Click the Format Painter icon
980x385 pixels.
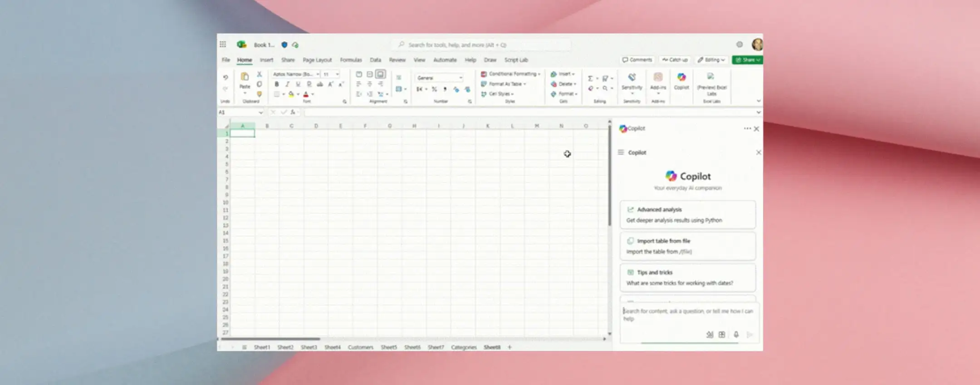[x=259, y=94]
